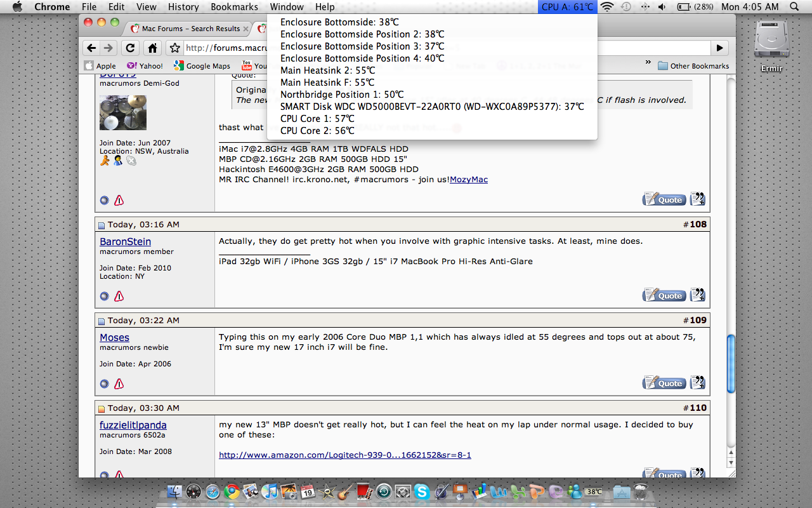The width and height of the screenshot is (812, 508).
Task: Open the Trash in the dock
Action: [641, 491]
